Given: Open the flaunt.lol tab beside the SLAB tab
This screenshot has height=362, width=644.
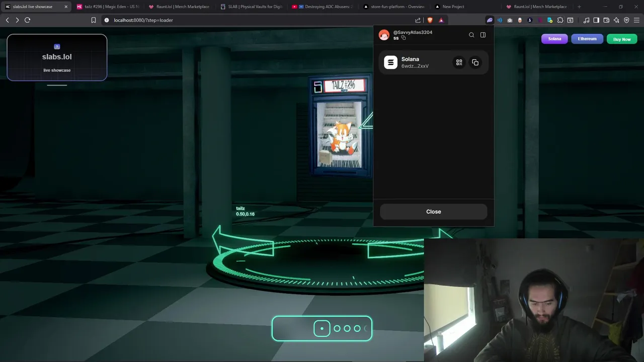Looking at the screenshot, I should [180, 7].
